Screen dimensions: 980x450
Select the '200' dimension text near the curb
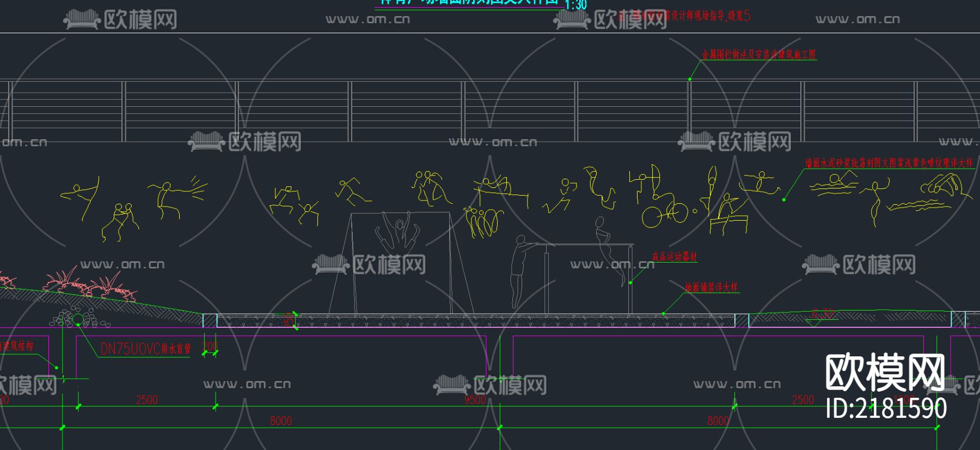pos(210,346)
